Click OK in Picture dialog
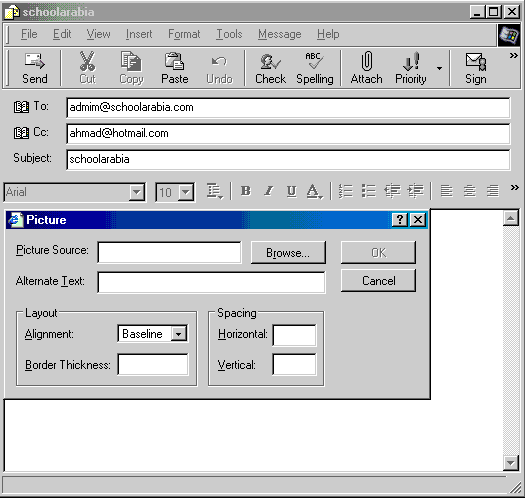This screenshot has width=525, height=498. click(x=378, y=253)
